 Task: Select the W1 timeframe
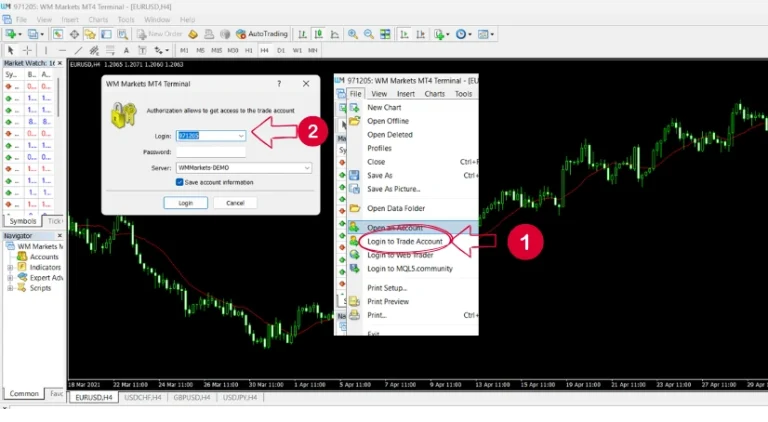click(x=297, y=50)
